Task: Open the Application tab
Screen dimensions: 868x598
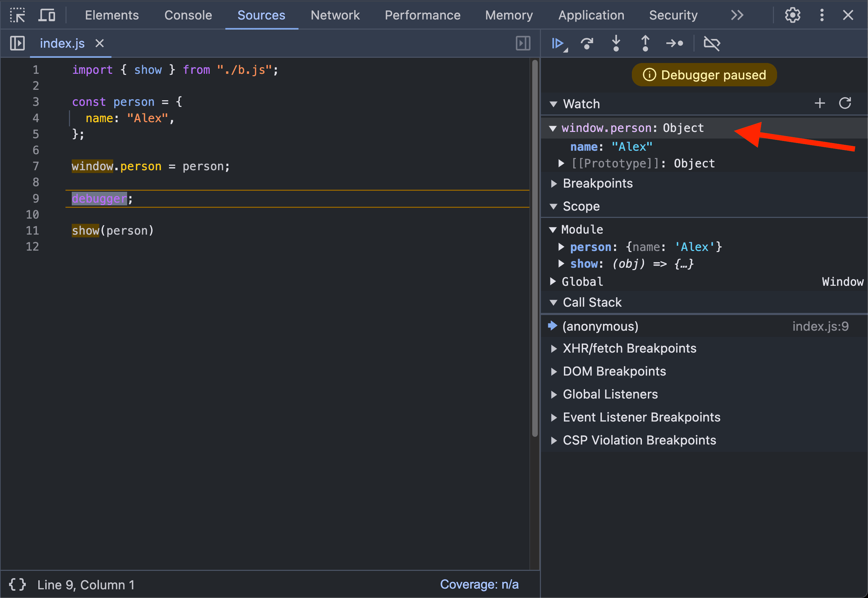Action: (591, 15)
